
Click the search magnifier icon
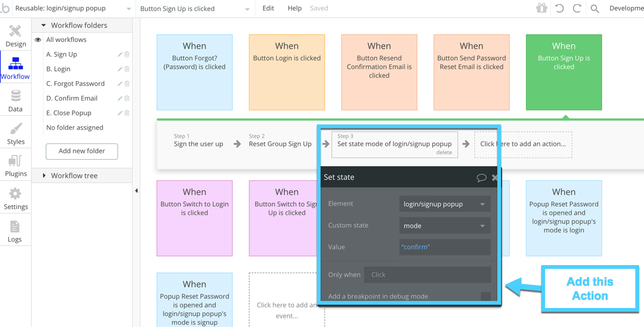point(595,9)
